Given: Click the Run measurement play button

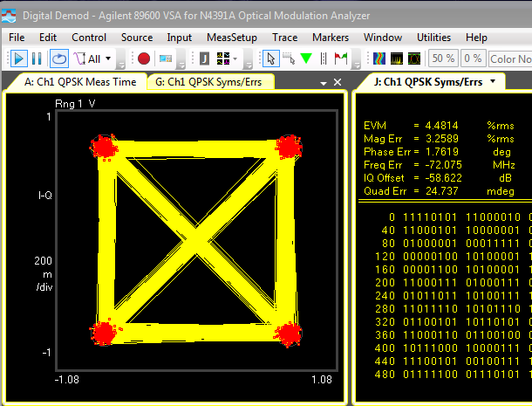Looking at the screenshot, I should pos(19,58).
